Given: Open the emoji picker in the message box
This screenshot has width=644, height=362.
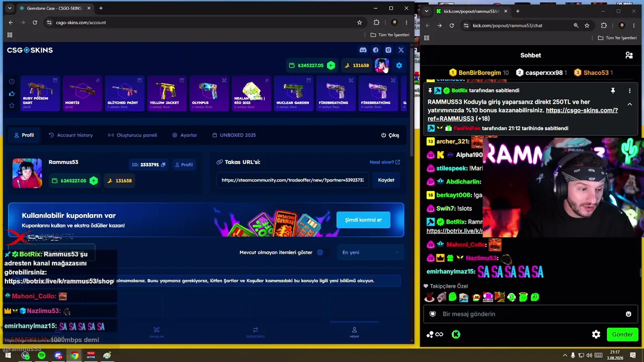Looking at the screenshot, I should (628, 314).
